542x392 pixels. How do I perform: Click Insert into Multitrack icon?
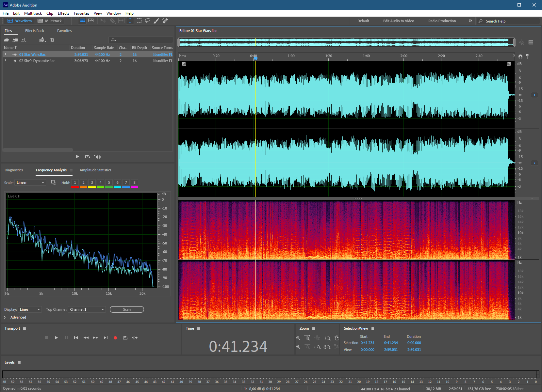click(x=42, y=40)
